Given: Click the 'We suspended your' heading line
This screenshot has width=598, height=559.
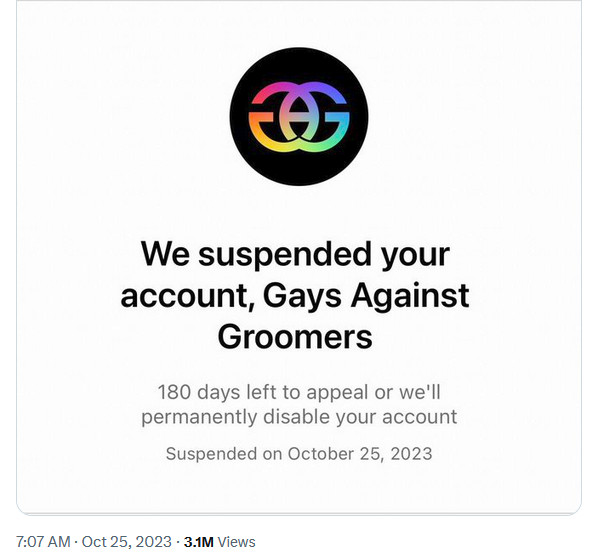Looking at the screenshot, I should pyautogui.click(x=295, y=254).
